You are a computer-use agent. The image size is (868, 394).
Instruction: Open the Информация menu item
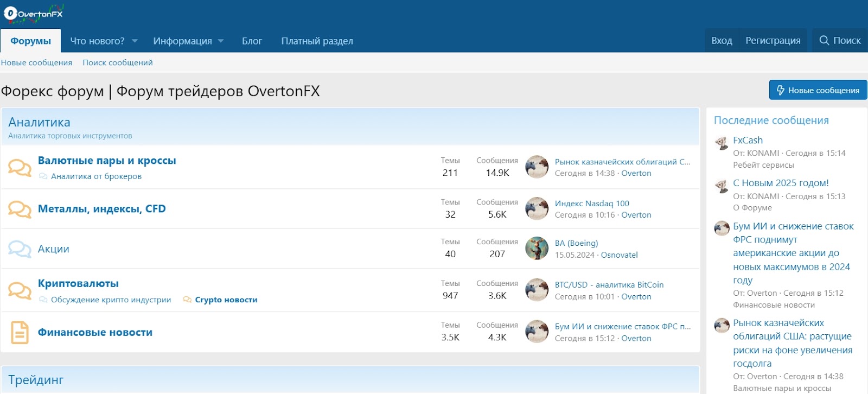point(182,41)
